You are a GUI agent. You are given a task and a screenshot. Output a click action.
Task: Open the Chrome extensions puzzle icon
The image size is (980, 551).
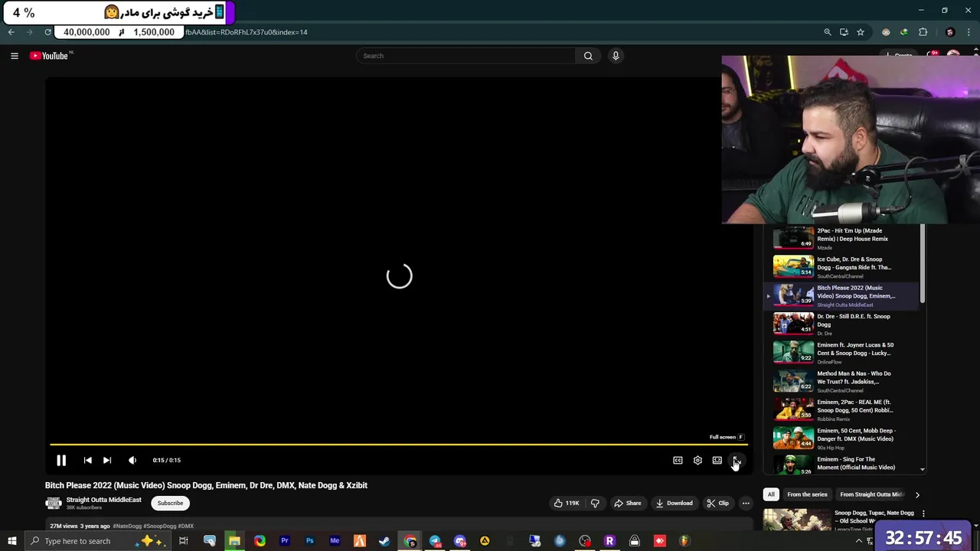(923, 32)
